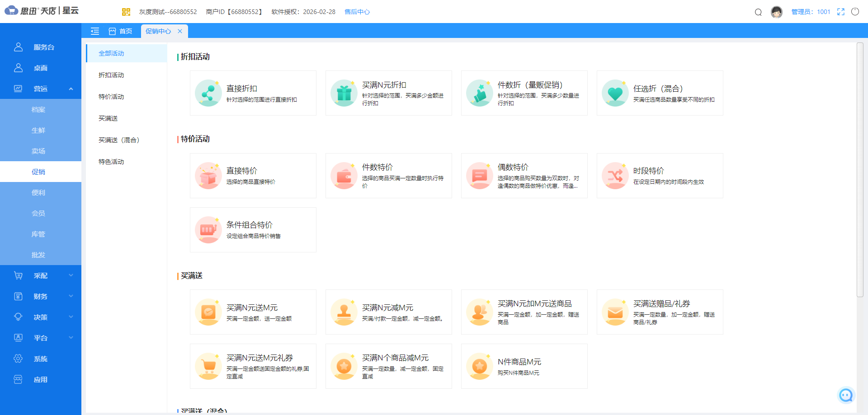Image resolution: width=868 pixels, height=415 pixels.
Task: Collapse the 营运 navigation section
Action: point(71,89)
